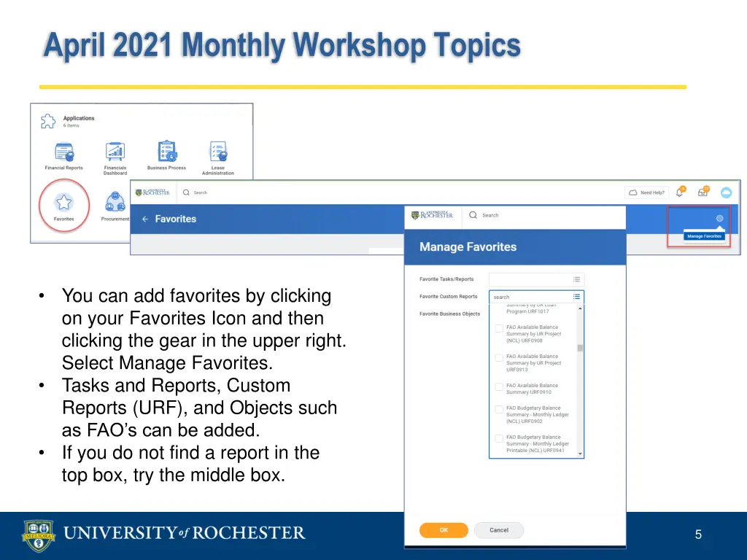Click the list scroll-down arrow
The image size is (747, 560).
[580, 454]
